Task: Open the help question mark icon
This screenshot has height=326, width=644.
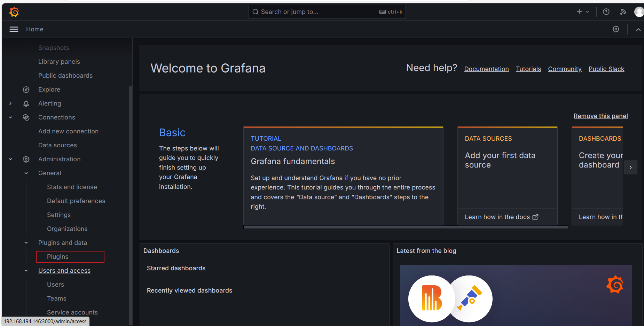Action: [606, 12]
